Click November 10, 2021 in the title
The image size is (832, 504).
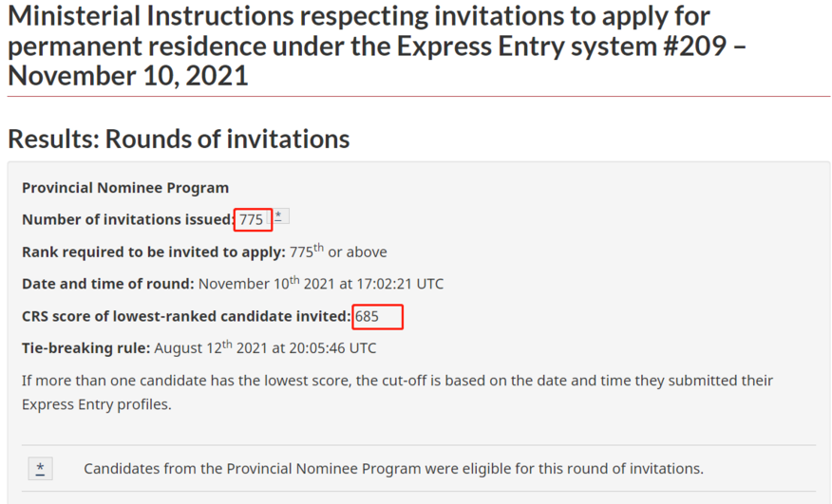(128, 75)
